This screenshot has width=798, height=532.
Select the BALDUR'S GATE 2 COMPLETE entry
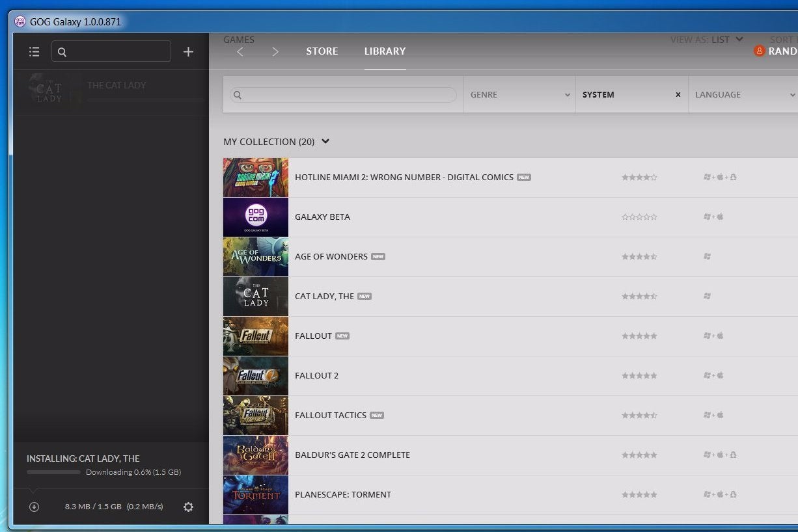352,455
